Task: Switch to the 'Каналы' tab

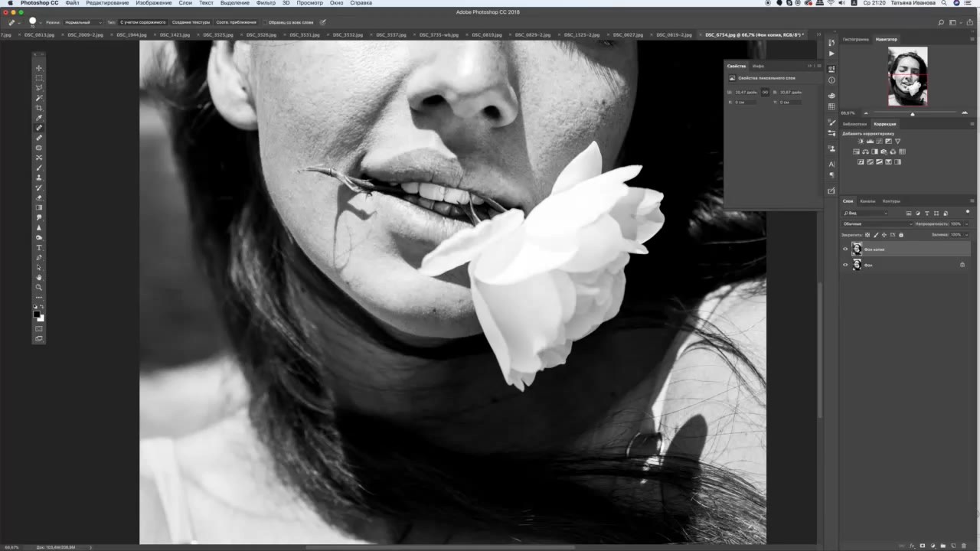Action: click(867, 201)
